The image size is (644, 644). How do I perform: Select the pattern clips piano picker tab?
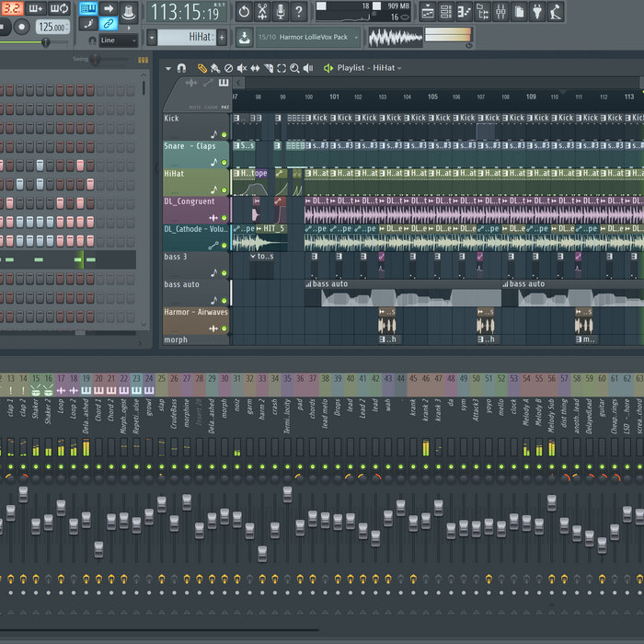click(x=224, y=83)
